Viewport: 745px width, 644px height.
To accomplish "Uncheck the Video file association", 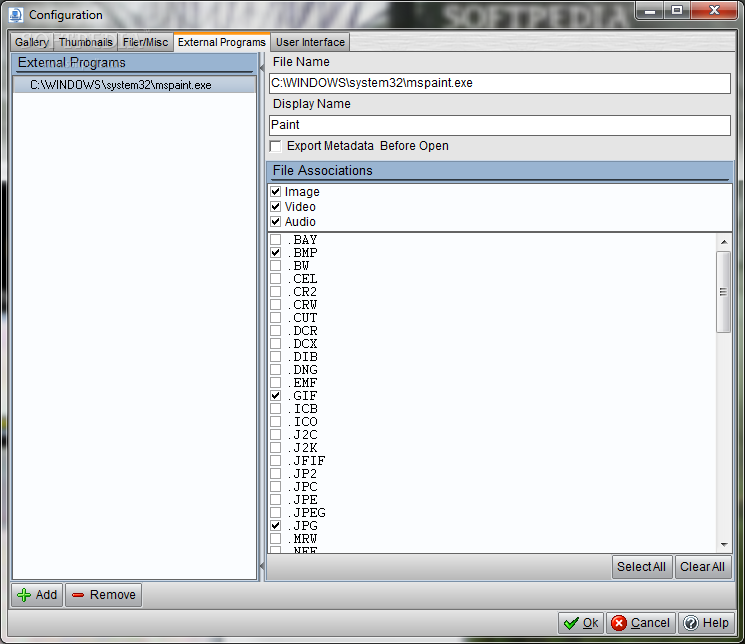I will tap(276, 207).
